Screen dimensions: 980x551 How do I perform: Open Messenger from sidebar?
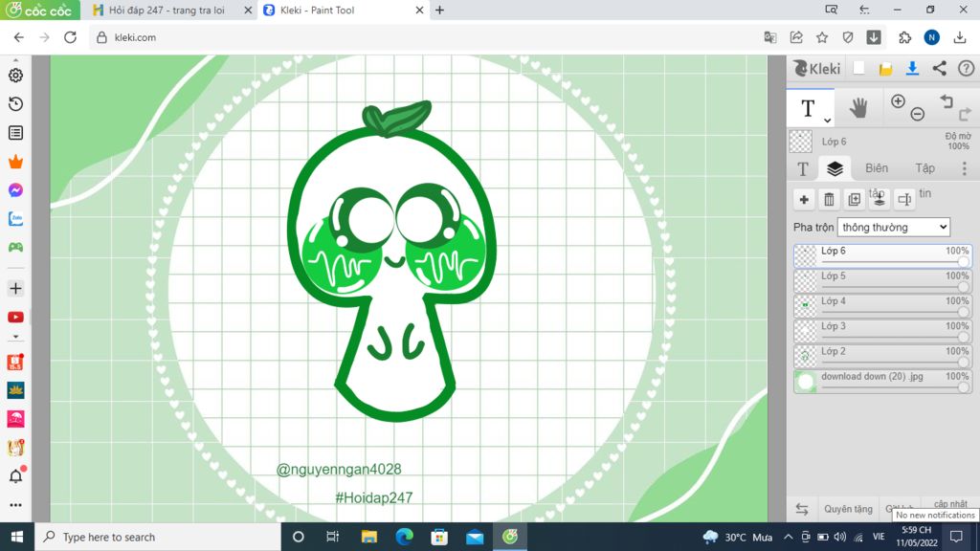[15, 190]
